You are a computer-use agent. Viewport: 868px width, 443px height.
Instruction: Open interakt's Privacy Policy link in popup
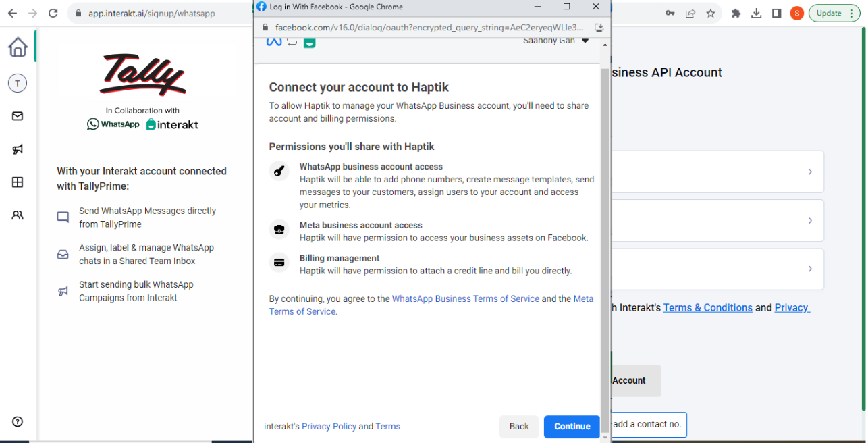pos(329,426)
